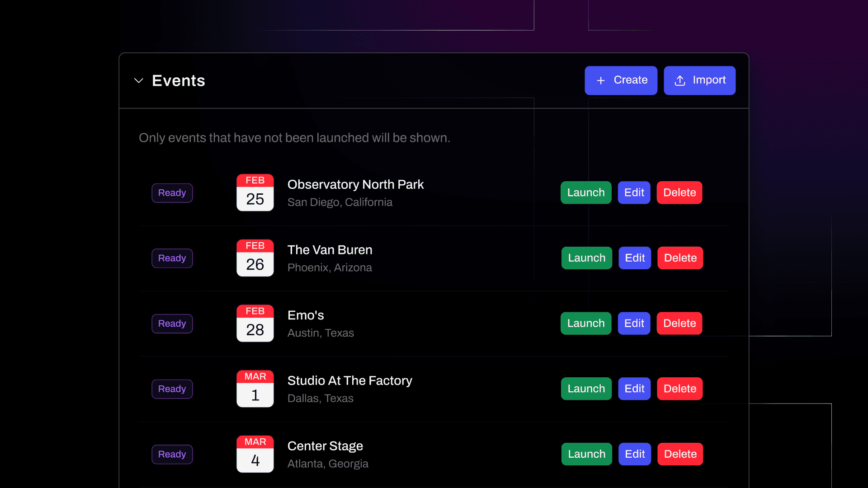The height and width of the screenshot is (488, 868).
Task: Click the Import button
Action: click(699, 80)
